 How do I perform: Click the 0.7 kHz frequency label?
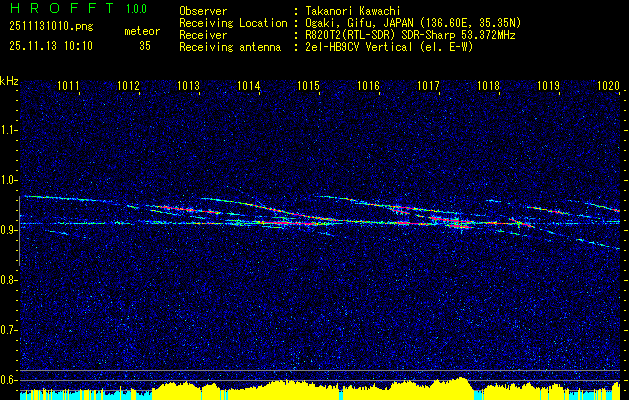point(8,330)
